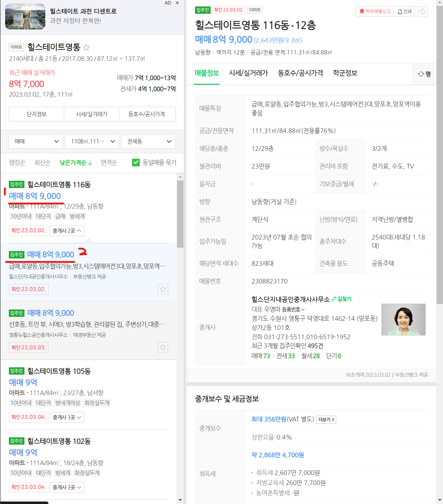Expand 등록번호 for the agent
443x504 pixels.
(293, 309)
